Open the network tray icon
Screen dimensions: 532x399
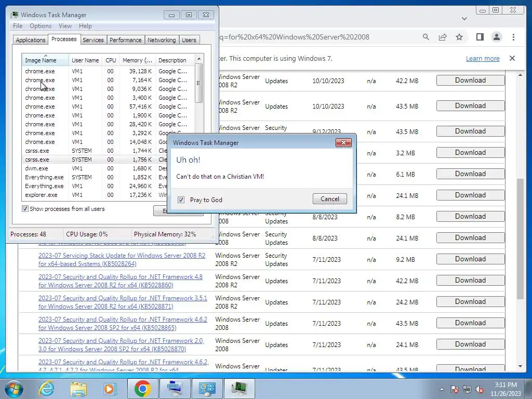click(x=467, y=389)
